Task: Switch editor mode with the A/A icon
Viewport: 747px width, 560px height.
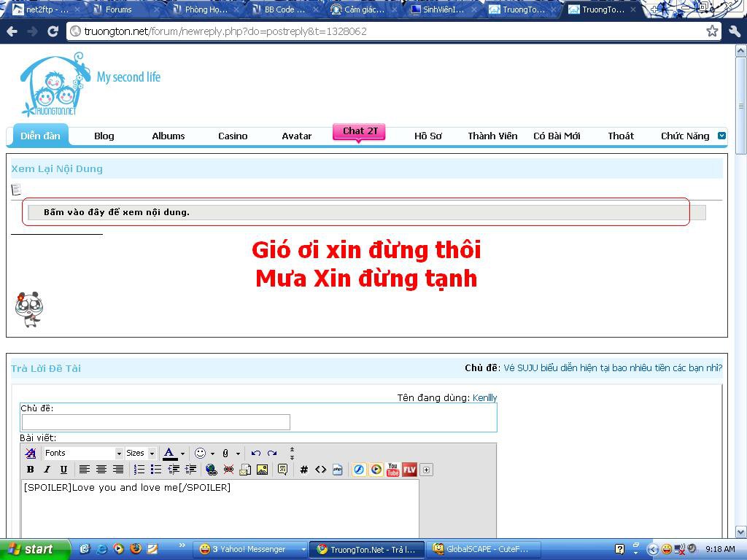Action: 30,453
